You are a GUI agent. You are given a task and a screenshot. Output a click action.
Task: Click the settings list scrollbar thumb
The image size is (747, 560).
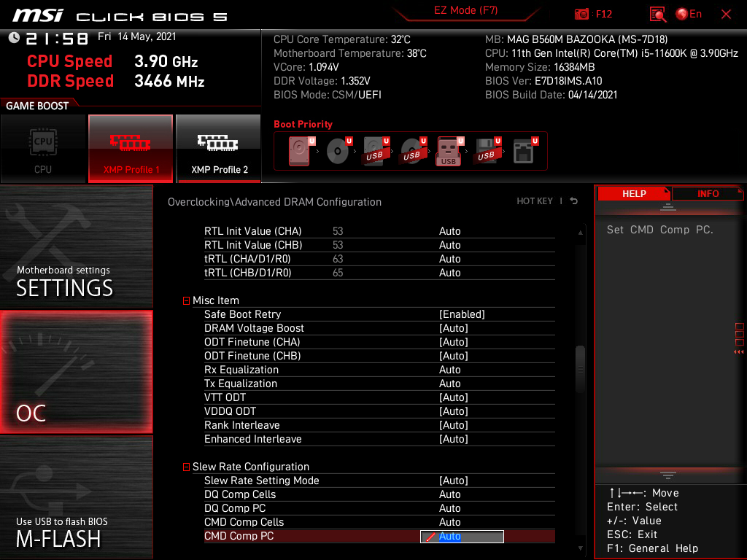[580, 369]
